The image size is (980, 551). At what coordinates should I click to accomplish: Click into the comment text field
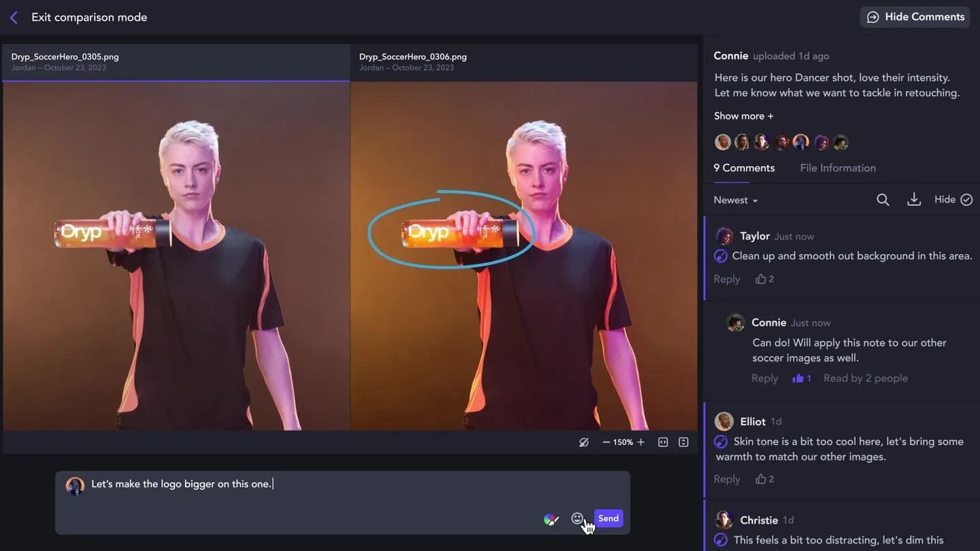coord(342,502)
